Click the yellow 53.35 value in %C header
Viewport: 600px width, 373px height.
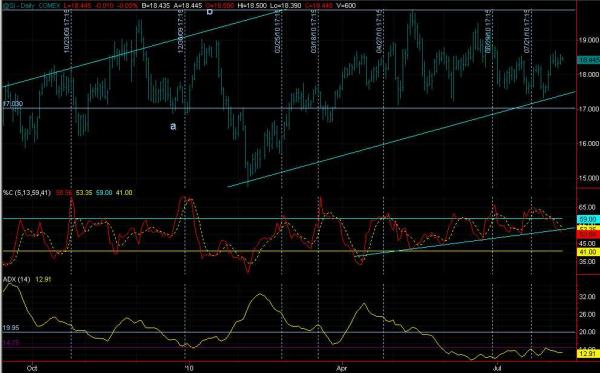point(84,192)
